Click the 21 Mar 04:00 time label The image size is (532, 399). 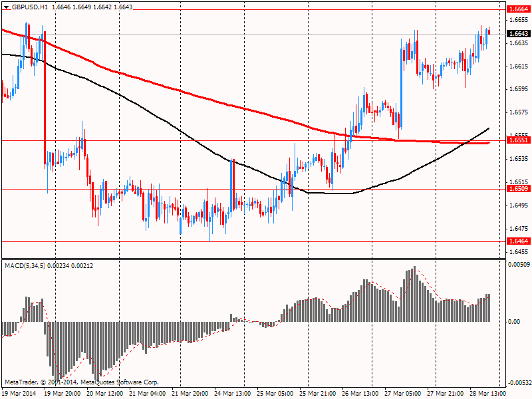click(x=148, y=394)
